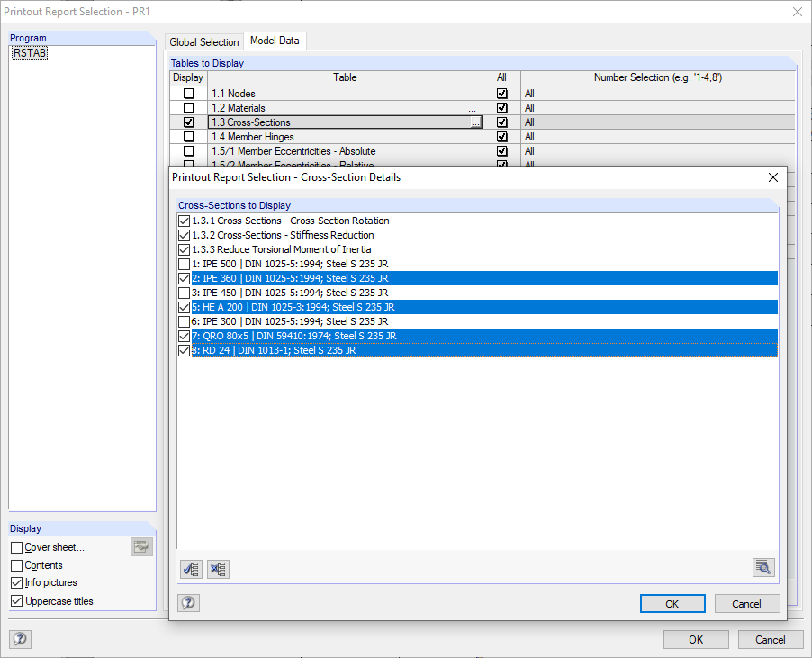Viewport: 812px width, 658px height.
Task: Click the select-all checkmark icon in details dialog
Action: click(191, 569)
